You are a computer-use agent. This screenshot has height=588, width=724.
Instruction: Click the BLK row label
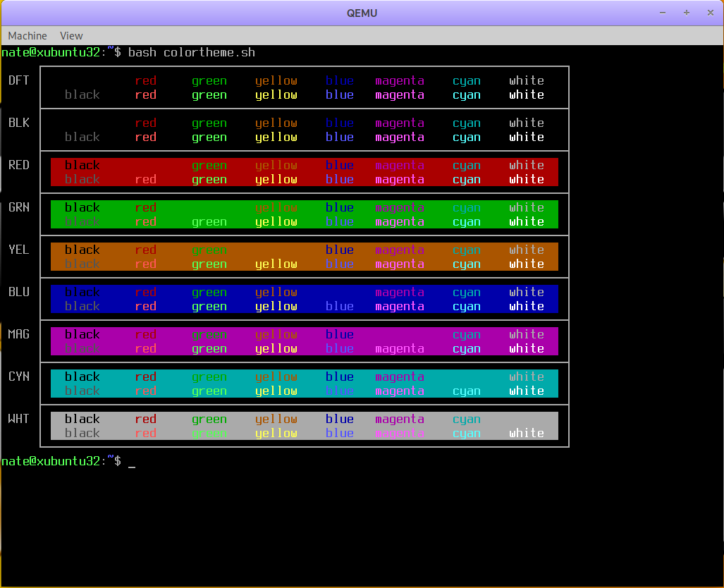click(x=19, y=123)
